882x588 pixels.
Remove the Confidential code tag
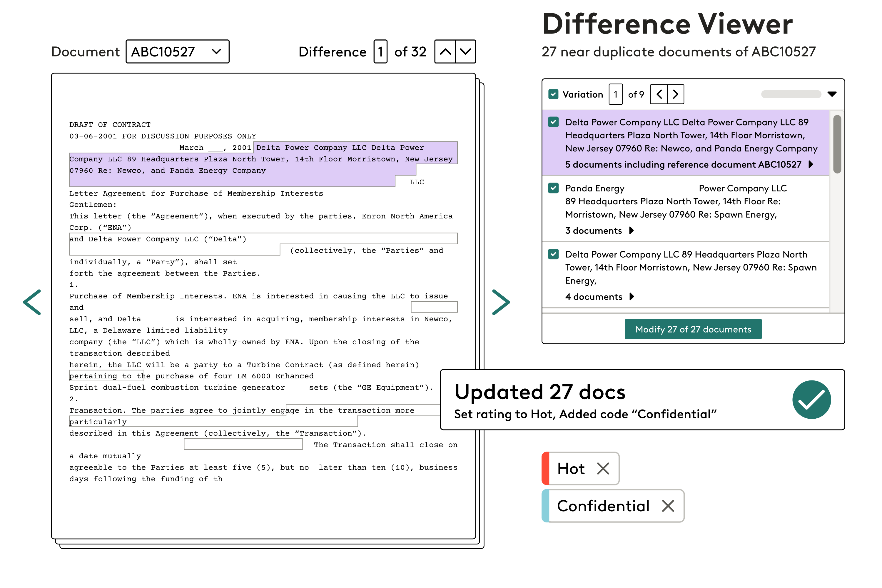click(x=668, y=506)
